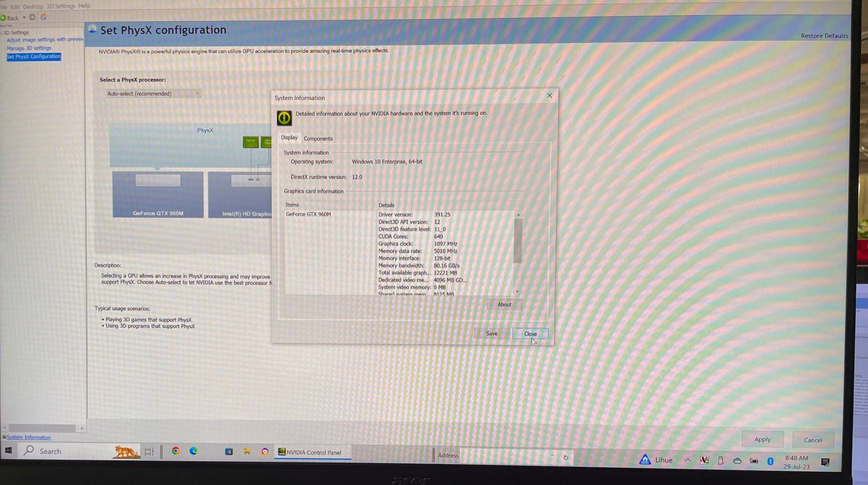Open the PhysX processor Auto-select dropdown
This screenshot has width=868, height=485.
pyautogui.click(x=153, y=94)
